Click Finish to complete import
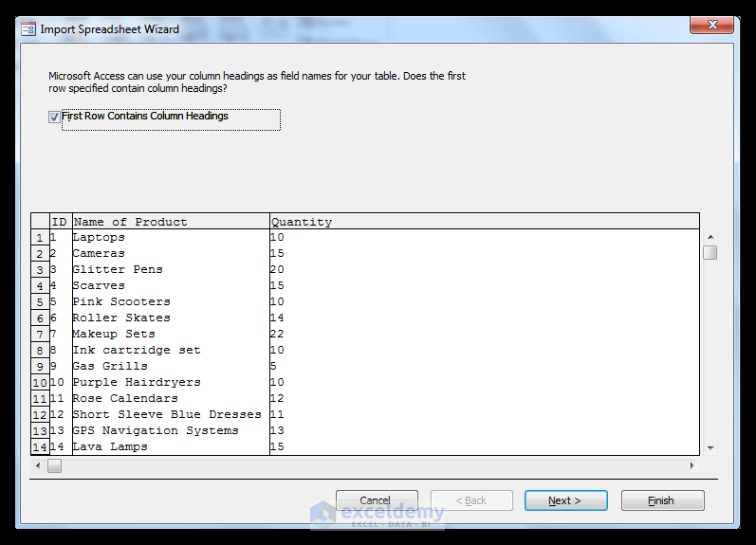Viewport: 756px width, 545px height. pos(662,500)
